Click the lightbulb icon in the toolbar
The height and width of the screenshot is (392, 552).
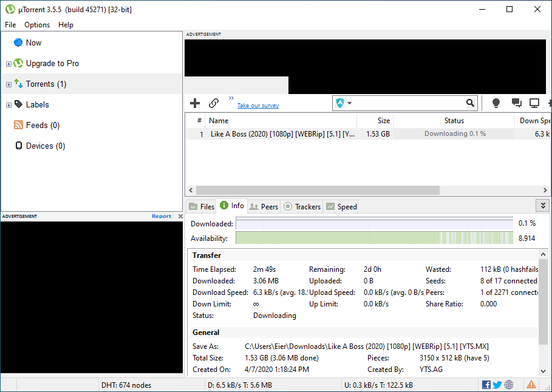[496, 103]
